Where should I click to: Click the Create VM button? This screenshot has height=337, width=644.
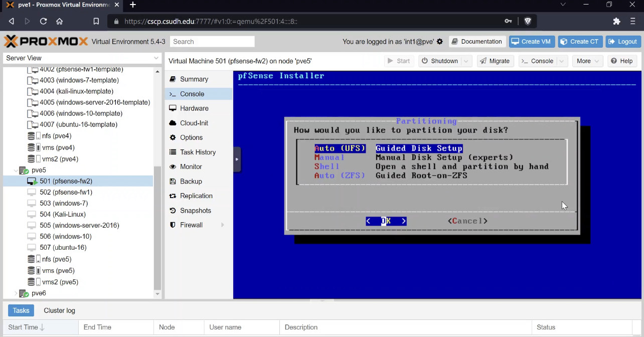click(x=532, y=42)
